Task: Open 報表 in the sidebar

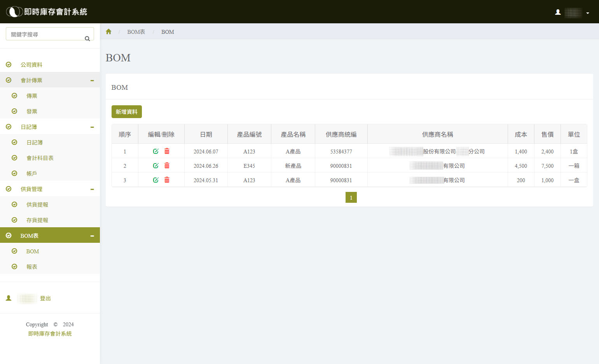Action: pos(32,267)
